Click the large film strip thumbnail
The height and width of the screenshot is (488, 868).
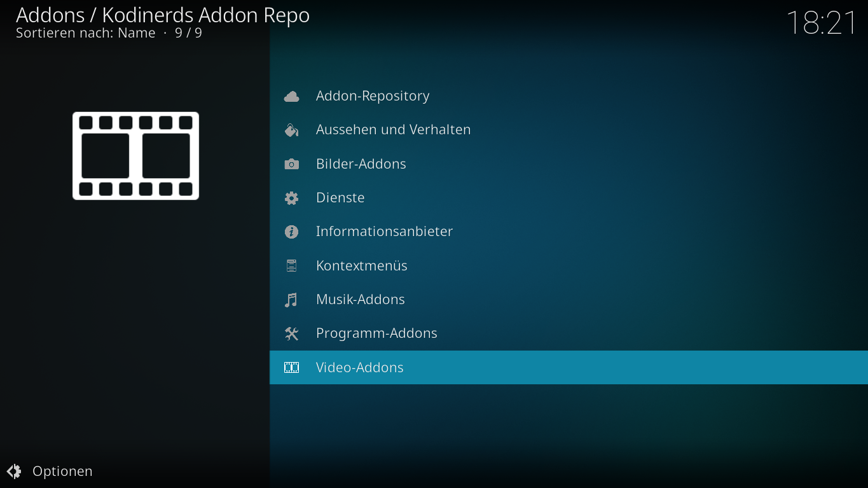coord(135,156)
